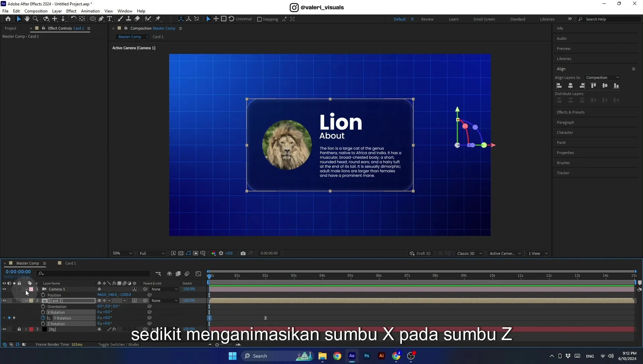Click Toggle Switches / Modes button
Image resolution: width=643 pixels, height=364 pixels.
coord(119,345)
